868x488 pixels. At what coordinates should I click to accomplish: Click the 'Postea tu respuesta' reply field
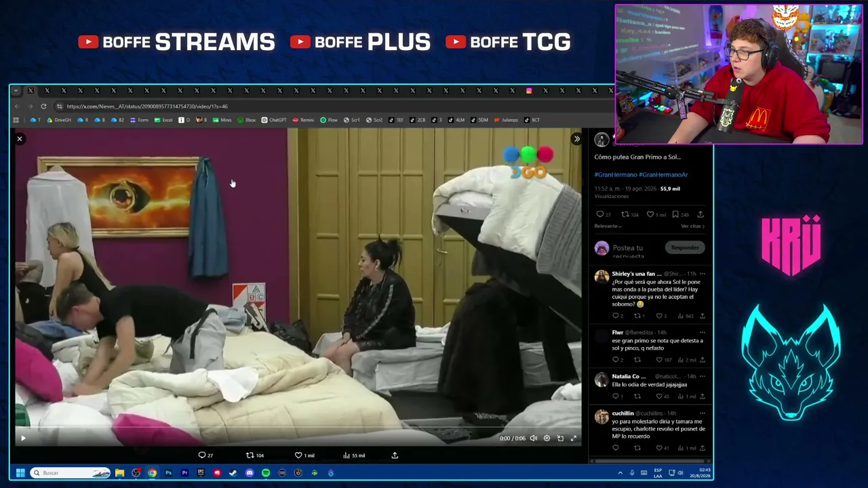pyautogui.click(x=628, y=251)
